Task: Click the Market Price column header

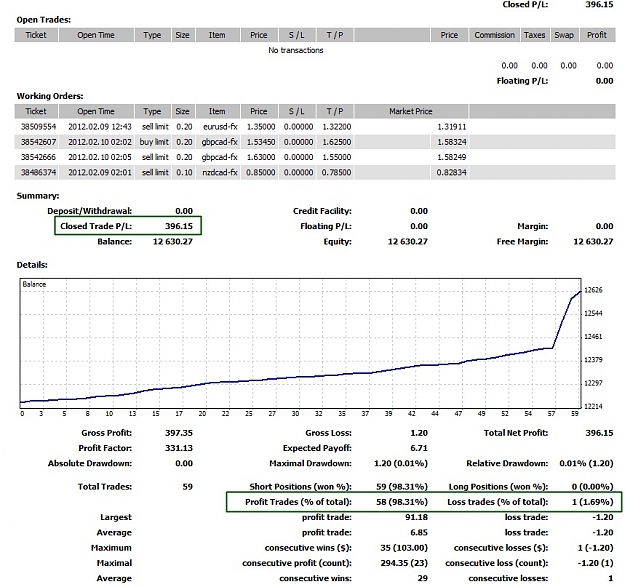Action: pos(411,111)
